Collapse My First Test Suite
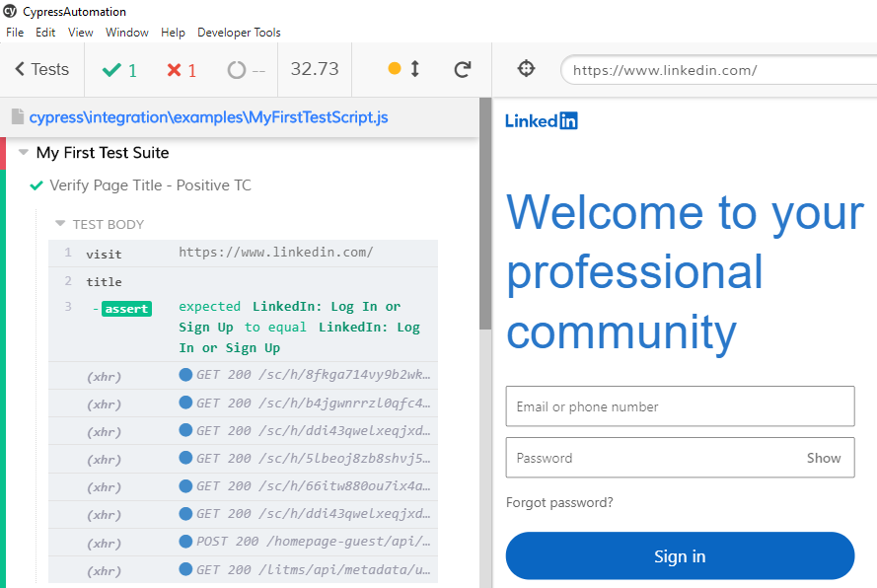Viewport: 877px width, 588px height. (24, 152)
